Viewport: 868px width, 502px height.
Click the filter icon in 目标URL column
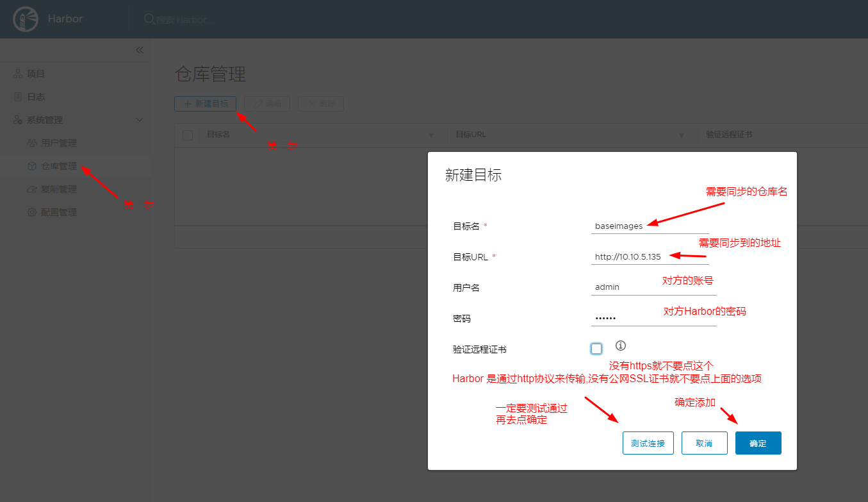pyautogui.click(x=682, y=135)
